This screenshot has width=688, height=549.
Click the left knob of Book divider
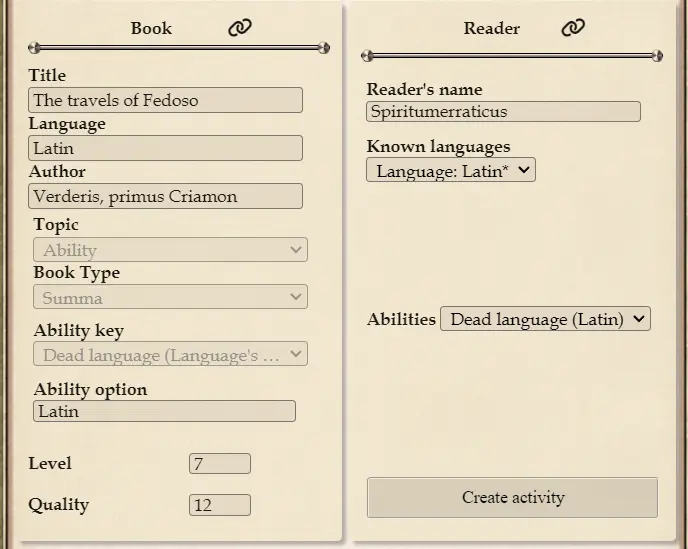click(34, 47)
